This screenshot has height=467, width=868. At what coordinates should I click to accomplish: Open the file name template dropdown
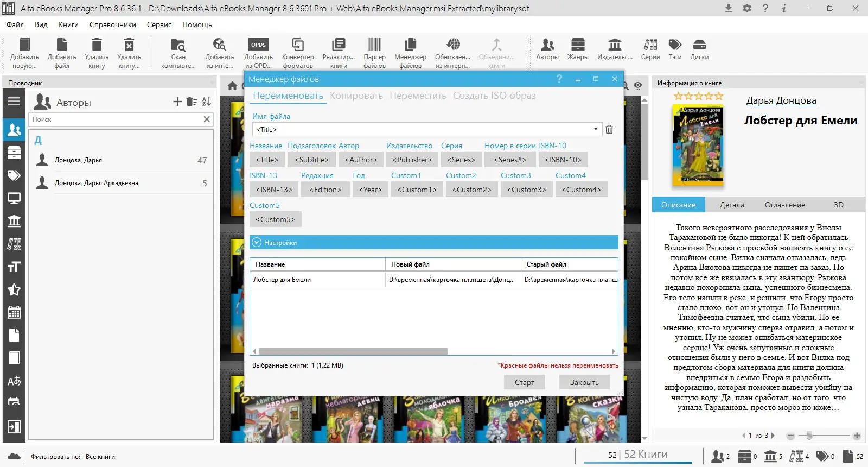[x=596, y=129]
